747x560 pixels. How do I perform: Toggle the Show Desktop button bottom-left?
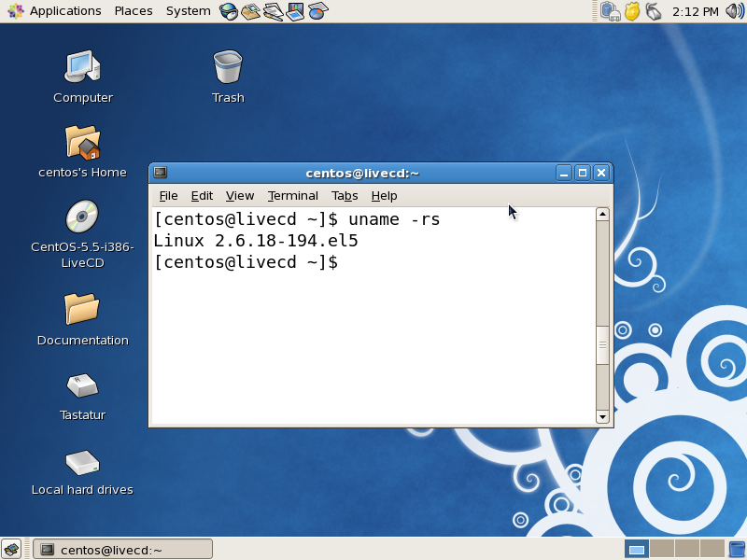13,549
